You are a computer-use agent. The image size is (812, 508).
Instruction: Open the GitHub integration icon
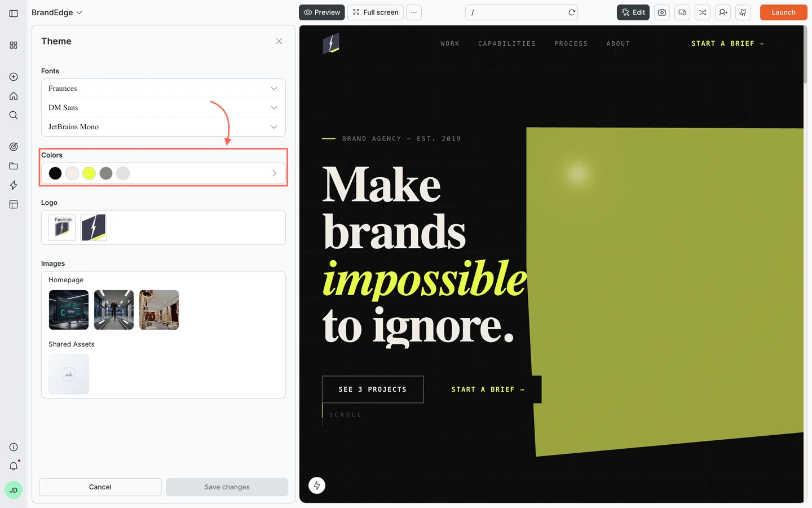click(743, 12)
